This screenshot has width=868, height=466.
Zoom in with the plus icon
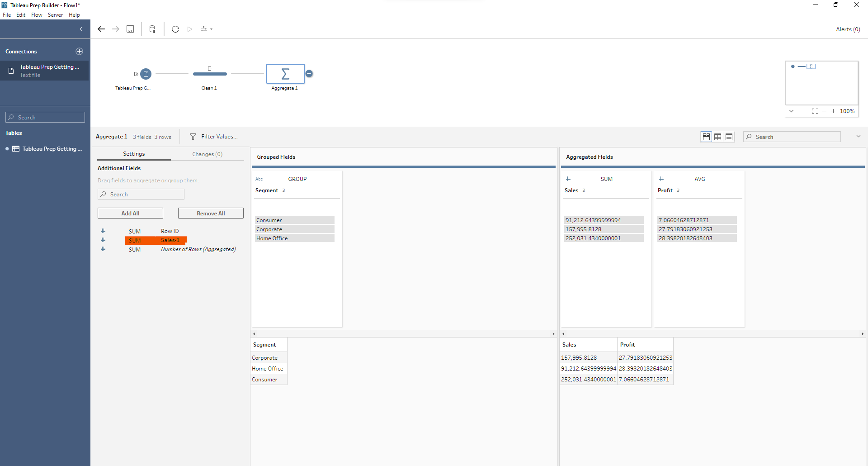(833, 111)
